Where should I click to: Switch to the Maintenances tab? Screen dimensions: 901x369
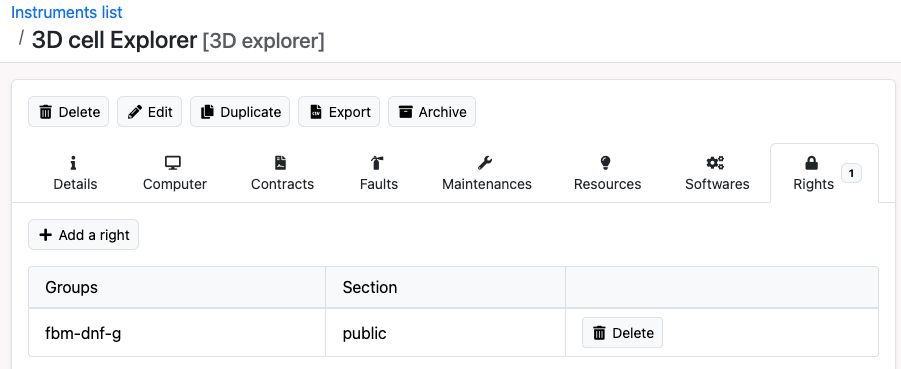click(x=487, y=174)
